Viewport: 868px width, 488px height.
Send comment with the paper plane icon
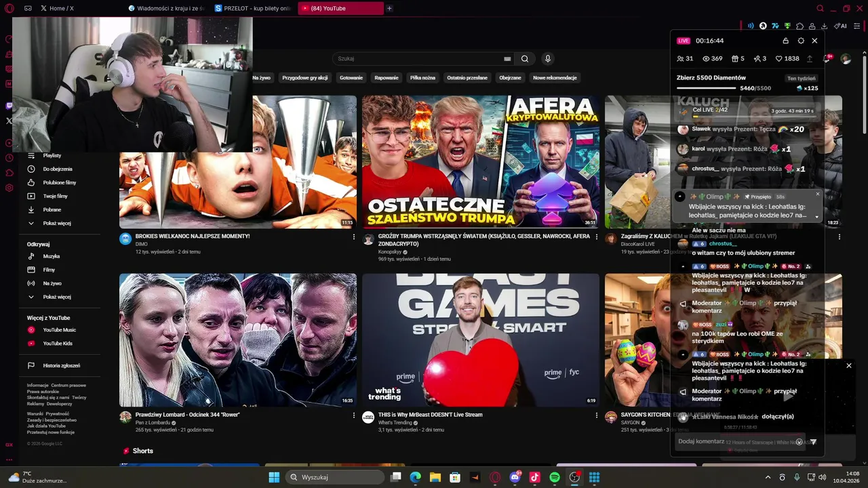click(x=814, y=442)
